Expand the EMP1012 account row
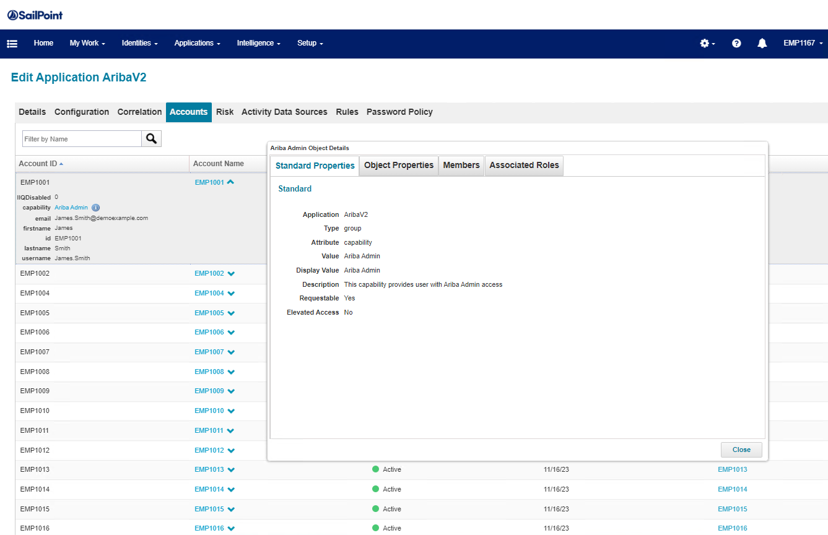The image size is (828, 535). [x=231, y=450]
